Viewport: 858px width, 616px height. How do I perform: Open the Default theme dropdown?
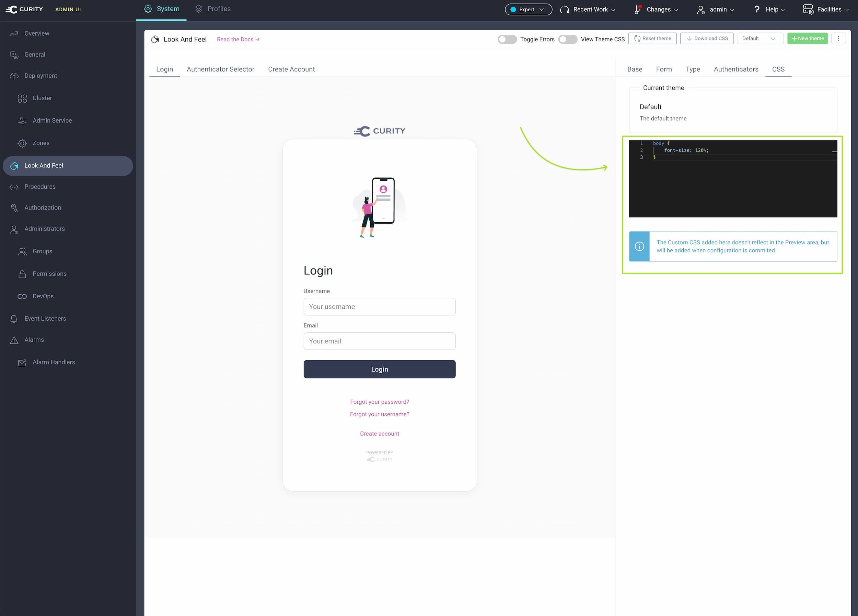pyautogui.click(x=760, y=38)
